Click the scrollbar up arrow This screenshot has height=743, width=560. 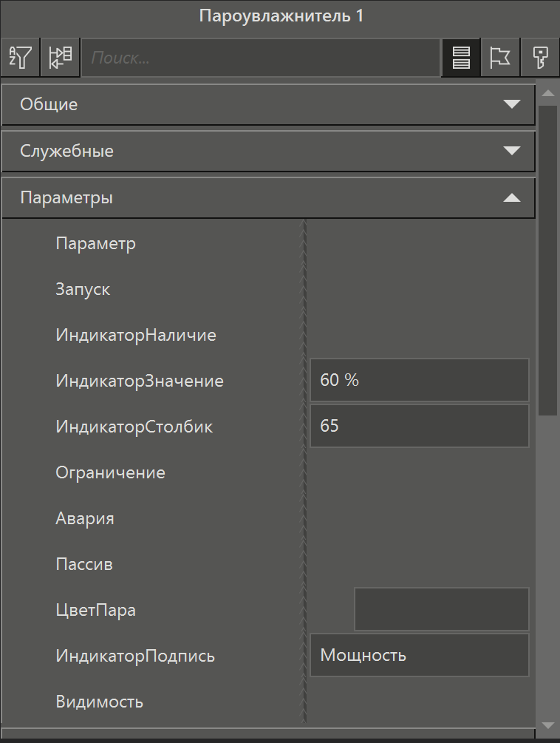point(548,94)
